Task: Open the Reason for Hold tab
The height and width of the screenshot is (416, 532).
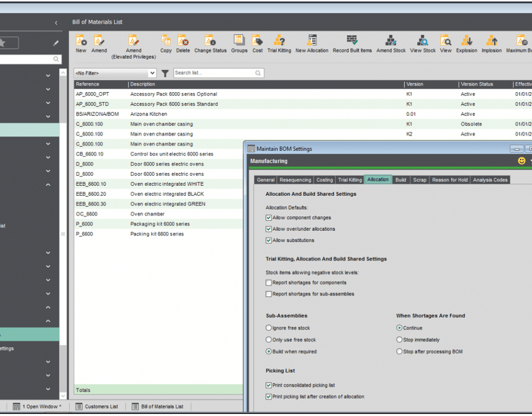Action: [450, 180]
